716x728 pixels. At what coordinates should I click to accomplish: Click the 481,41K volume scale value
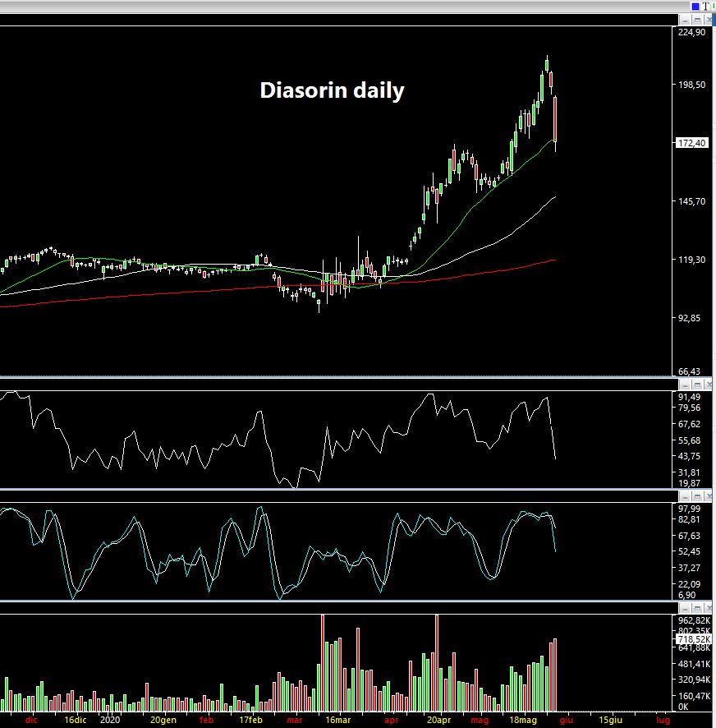pyautogui.click(x=694, y=664)
